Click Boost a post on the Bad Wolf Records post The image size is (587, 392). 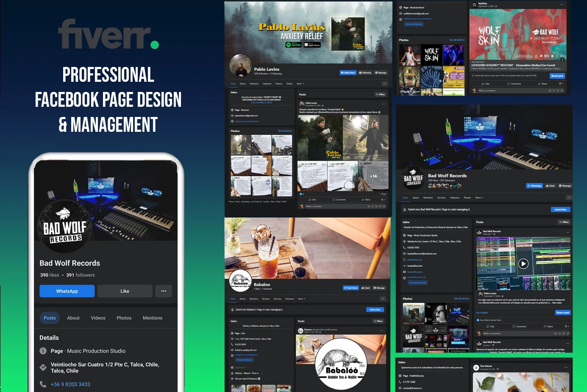click(563, 312)
